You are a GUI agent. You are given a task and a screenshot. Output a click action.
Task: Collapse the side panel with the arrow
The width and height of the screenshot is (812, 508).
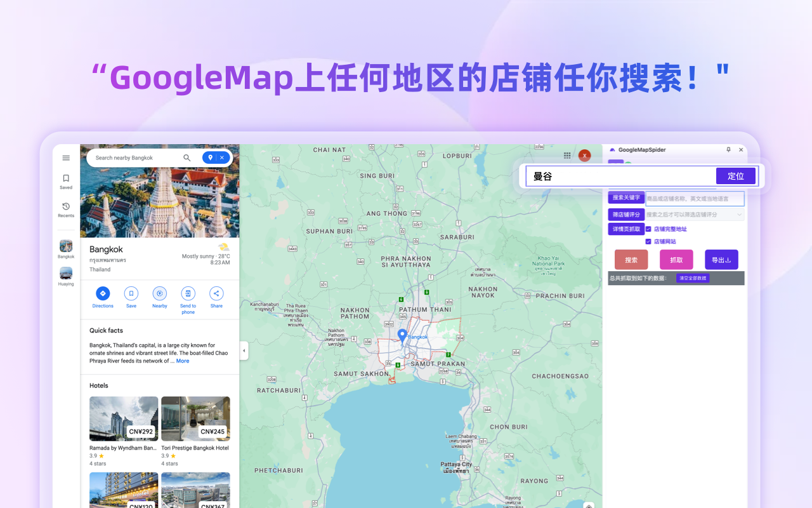click(x=244, y=351)
